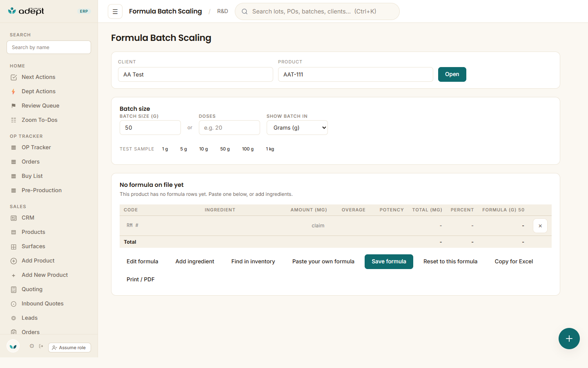588x368 pixels.
Task: Click the Leads target icon
Action: 13,318
